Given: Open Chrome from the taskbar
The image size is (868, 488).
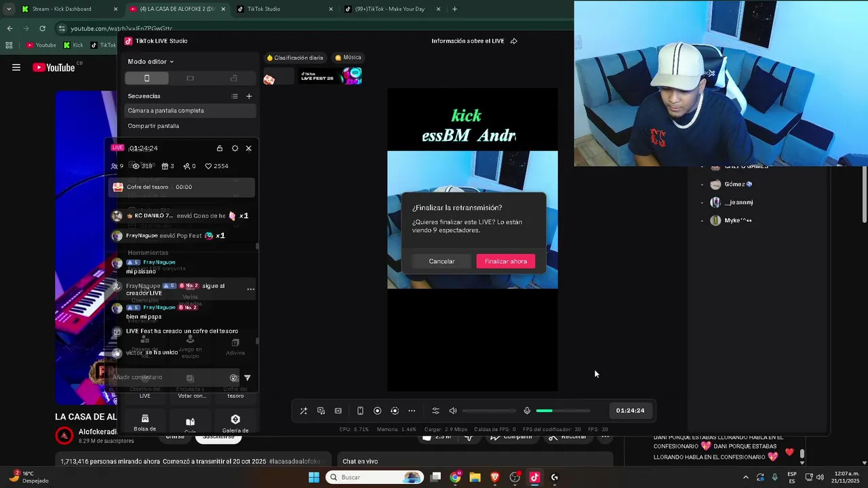Looking at the screenshot, I should point(455,477).
